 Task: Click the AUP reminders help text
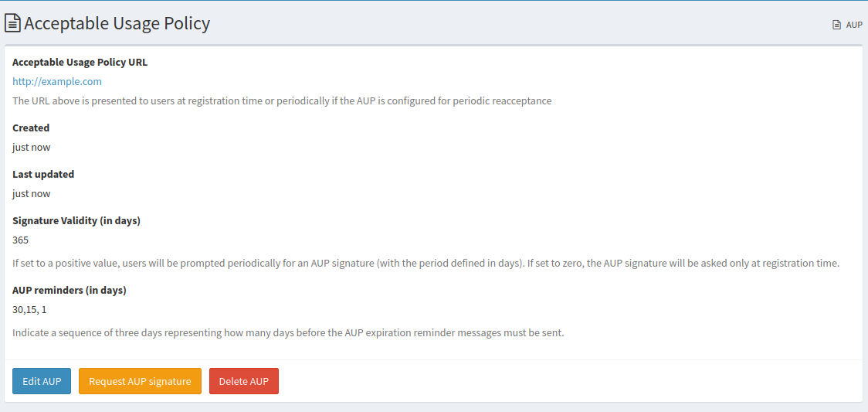click(x=288, y=332)
